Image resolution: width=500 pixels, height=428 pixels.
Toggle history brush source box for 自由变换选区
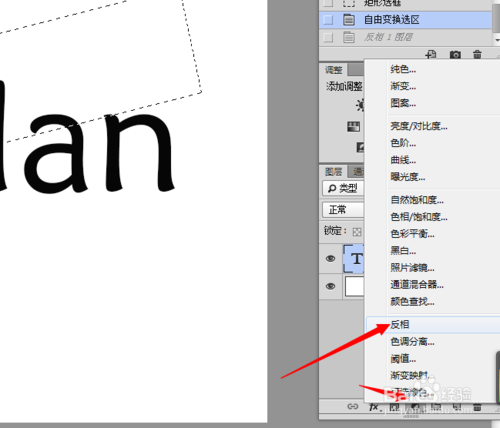tap(328, 20)
